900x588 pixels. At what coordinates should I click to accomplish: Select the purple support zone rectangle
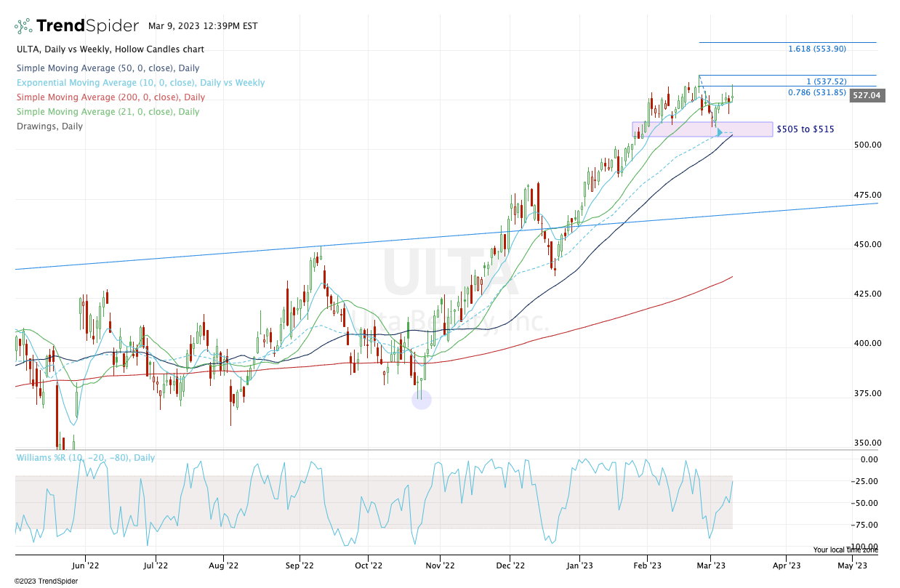tap(702, 129)
